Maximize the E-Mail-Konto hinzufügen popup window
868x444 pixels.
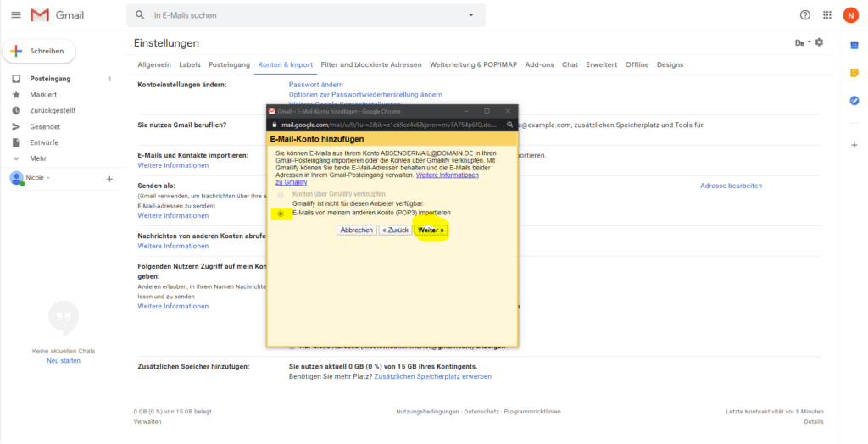(487, 111)
